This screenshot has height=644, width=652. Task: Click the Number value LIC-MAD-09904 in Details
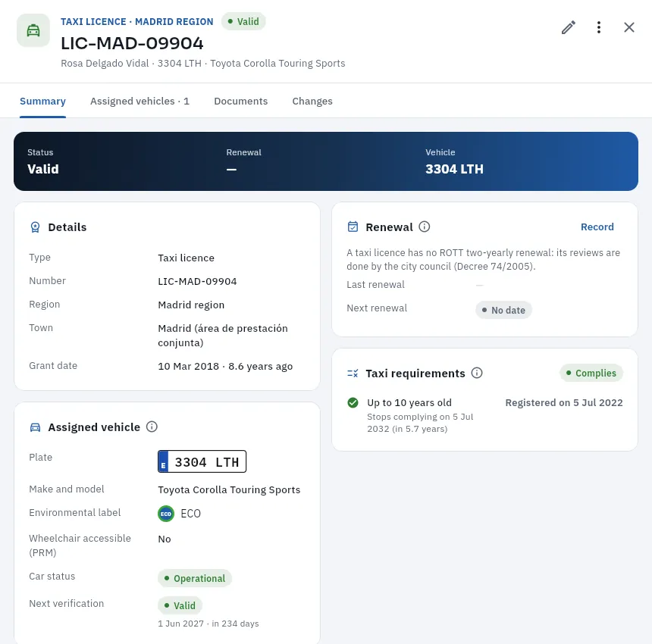[198, 281]
